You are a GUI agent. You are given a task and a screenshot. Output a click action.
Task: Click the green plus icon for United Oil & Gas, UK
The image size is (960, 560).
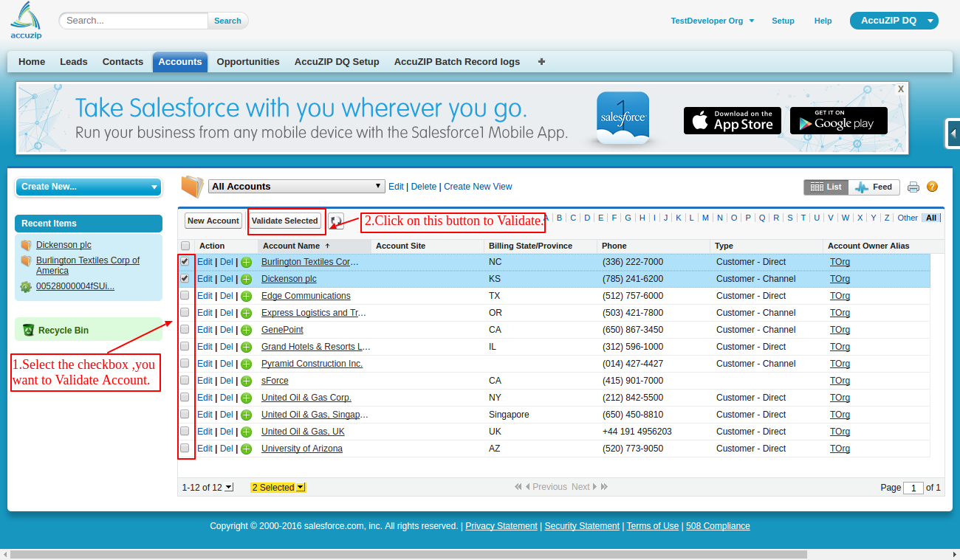coord(247,432)
